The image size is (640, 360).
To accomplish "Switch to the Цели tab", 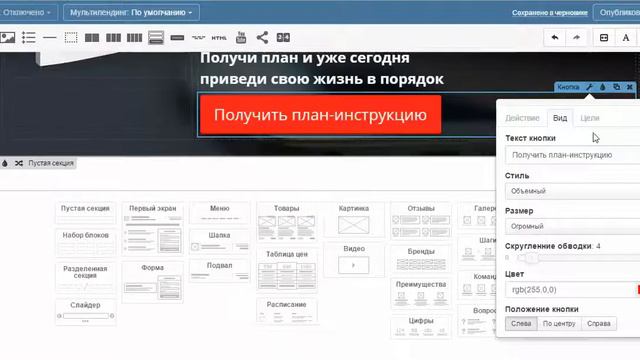I will pos(590,118).
